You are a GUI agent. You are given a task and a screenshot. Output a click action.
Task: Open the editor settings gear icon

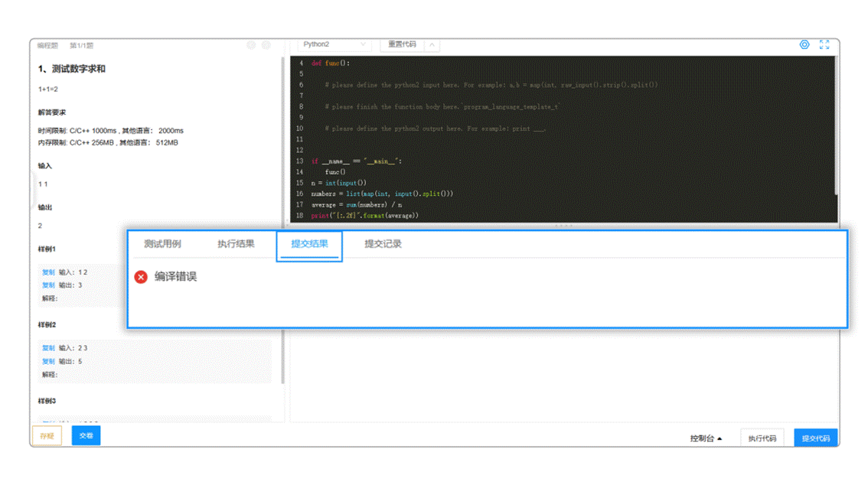click(804, 44)
